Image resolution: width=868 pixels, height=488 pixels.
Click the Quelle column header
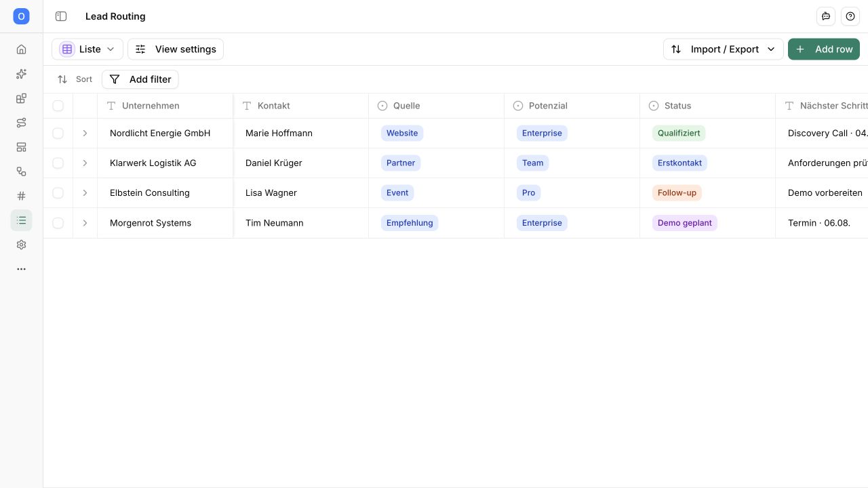[437, 106]
